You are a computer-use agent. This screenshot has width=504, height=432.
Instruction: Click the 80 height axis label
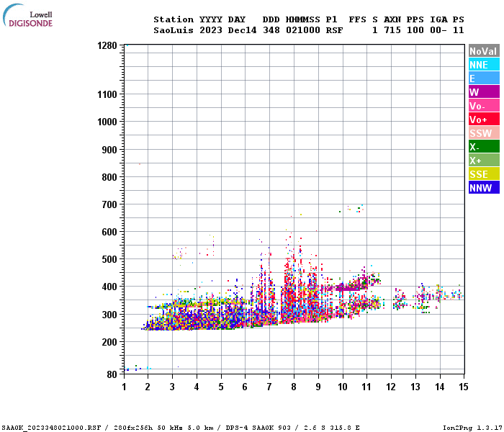tap(112, 374)
